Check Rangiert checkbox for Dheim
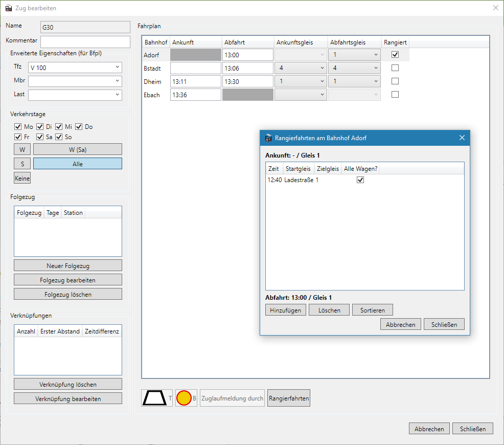Screen dimensions: 504x445 (395, 81)
